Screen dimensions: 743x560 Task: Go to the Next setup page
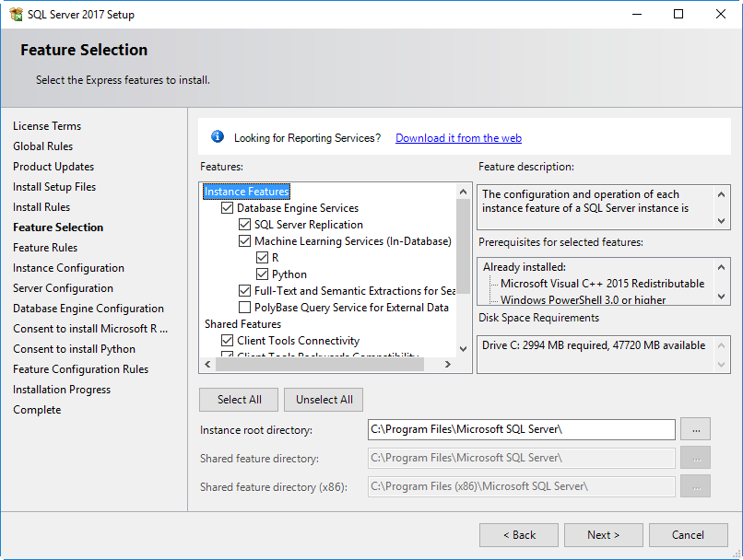(x=603, y=535)
